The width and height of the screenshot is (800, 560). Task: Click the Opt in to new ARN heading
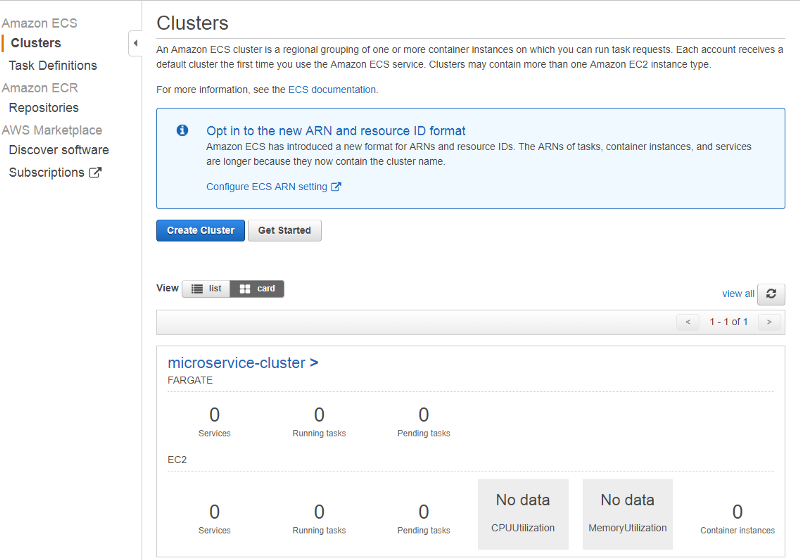pyautogui.click(x=336, y=131)
